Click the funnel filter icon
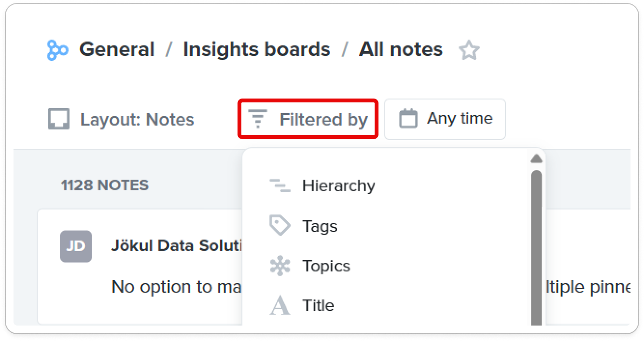Viewport: 644px width, 341px height. [x=257, y=119]
